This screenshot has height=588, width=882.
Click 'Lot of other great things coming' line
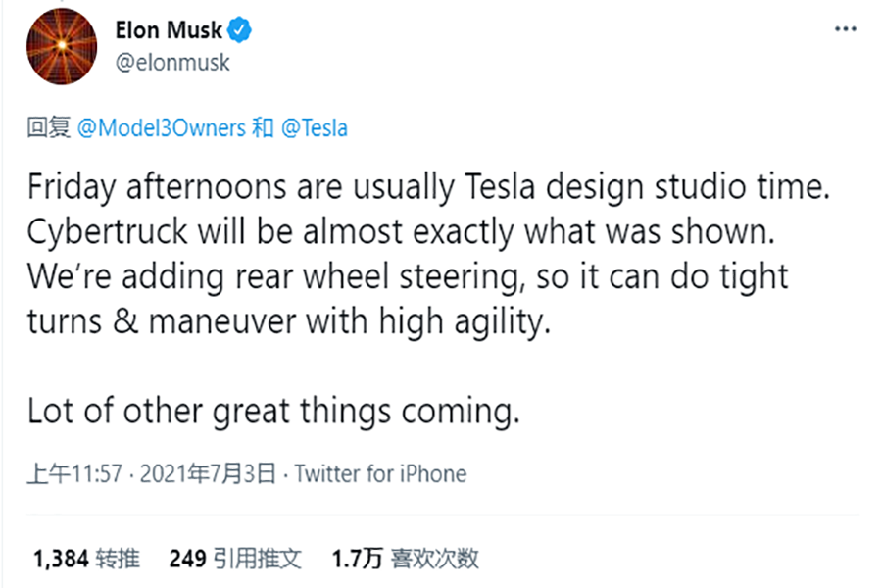click(x=273, y=412)
